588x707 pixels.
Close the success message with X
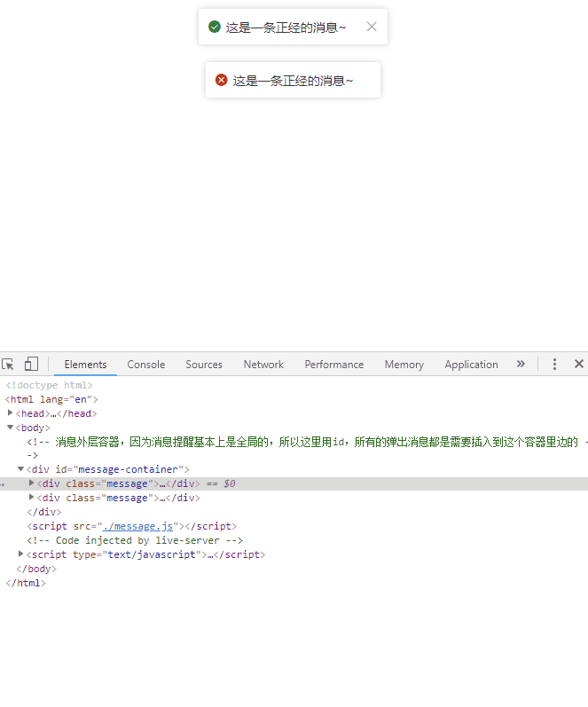tap(372, 27)
